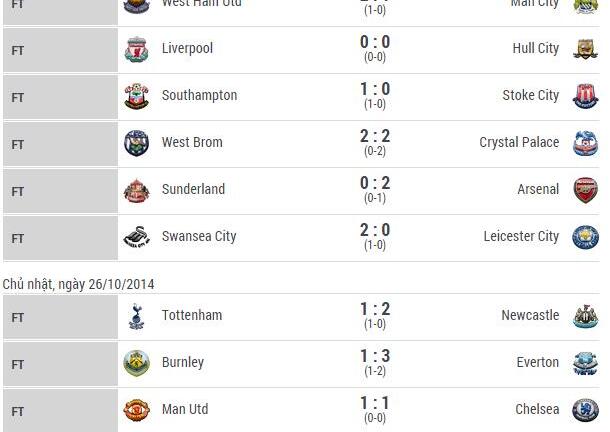Open the Crystal Palace team link
Viewport: 610px width, 432px height.
(519, 143)
